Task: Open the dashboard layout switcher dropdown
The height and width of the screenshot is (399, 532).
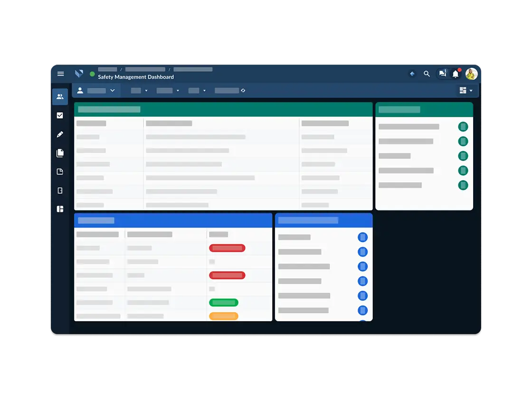Action: click(466, 90)
